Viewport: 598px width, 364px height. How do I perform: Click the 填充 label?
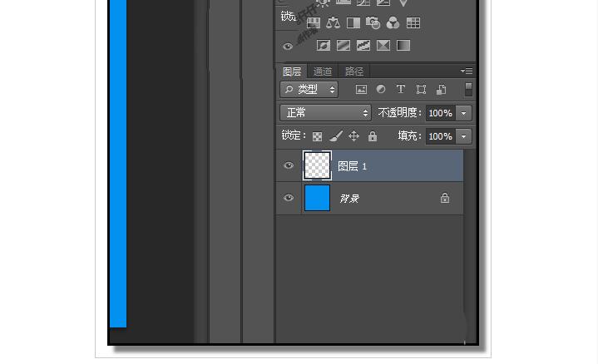coord(410,136)
